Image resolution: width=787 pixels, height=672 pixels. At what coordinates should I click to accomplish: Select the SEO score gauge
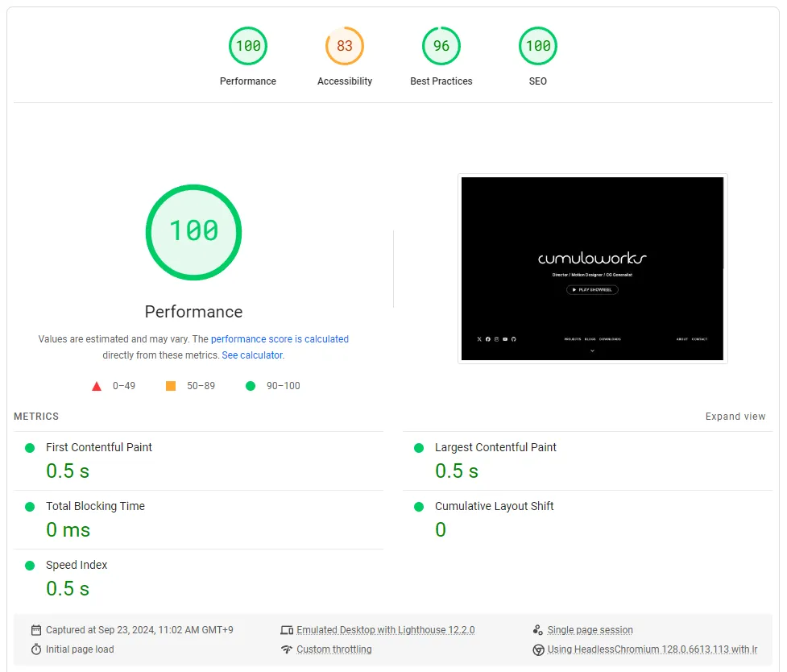pyautogui.click(x=538, y=47)
